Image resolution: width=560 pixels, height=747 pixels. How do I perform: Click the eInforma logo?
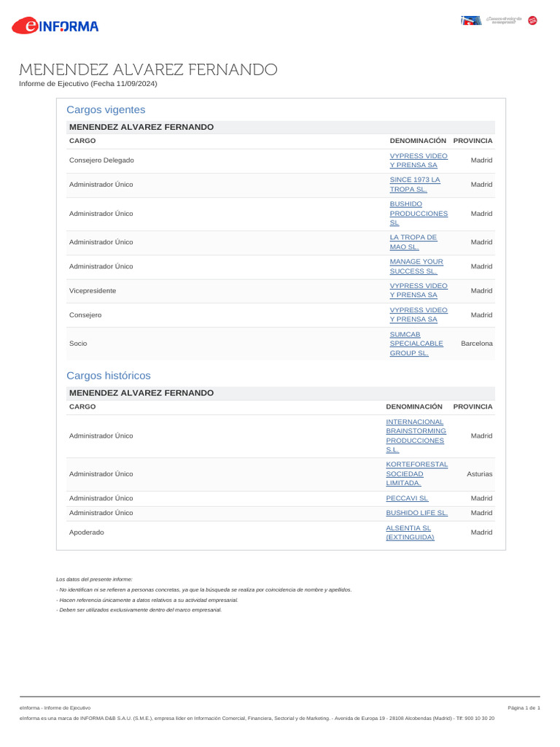click(x=55, y=26)
